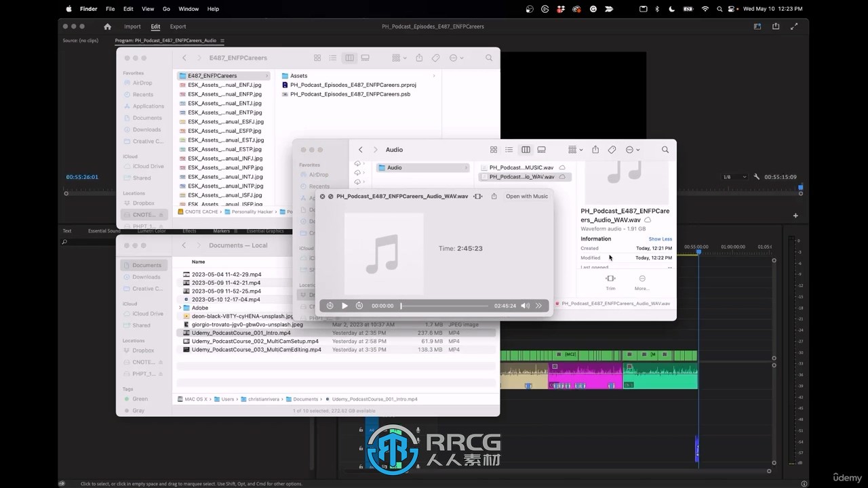
Task: Open the Finder menu in menu bar
Action: [x=89, y=9]
